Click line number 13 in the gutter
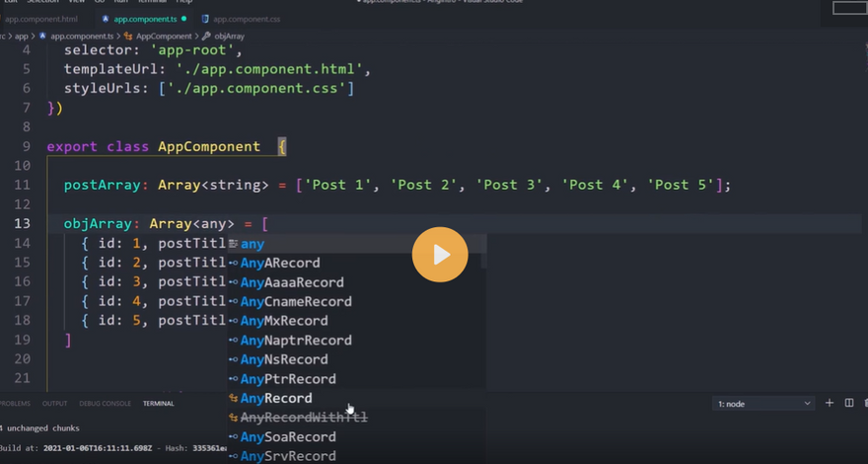 pyautogui.click(x=23, y=224)
